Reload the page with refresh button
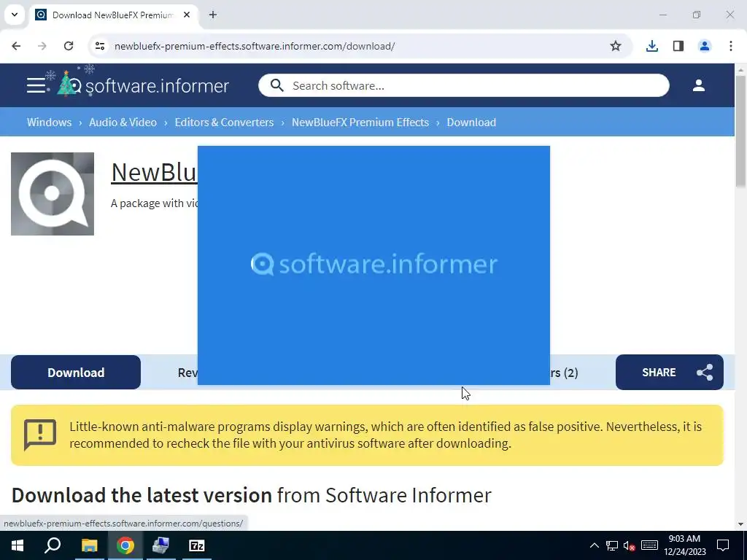This screenshot has width=747, height=560. click(x=69, y=46)
